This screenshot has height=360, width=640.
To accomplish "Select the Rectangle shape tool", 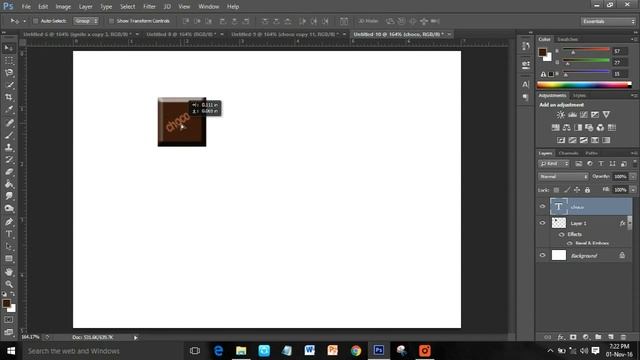I will coord(9,259).
